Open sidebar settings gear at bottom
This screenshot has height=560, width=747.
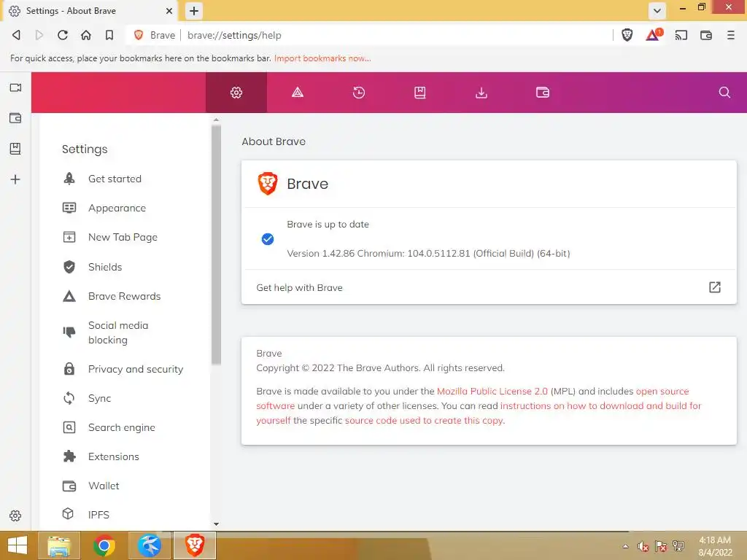[15, 516]
